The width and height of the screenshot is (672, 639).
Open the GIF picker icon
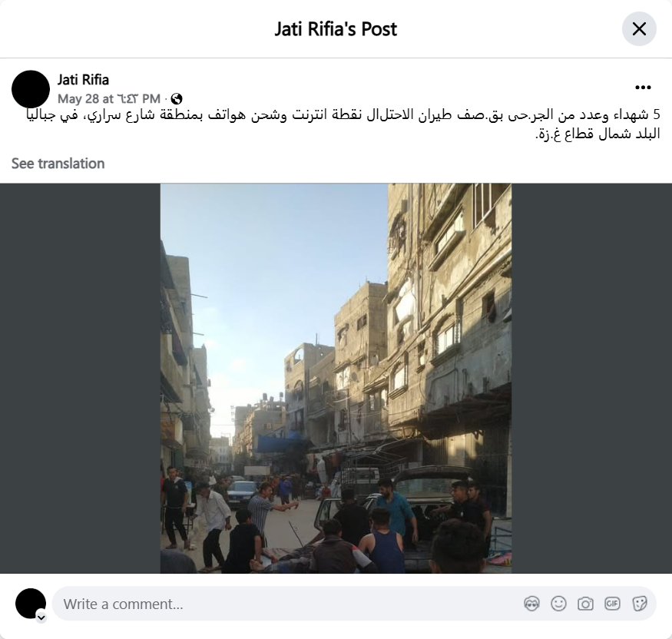tap(612, 604)
